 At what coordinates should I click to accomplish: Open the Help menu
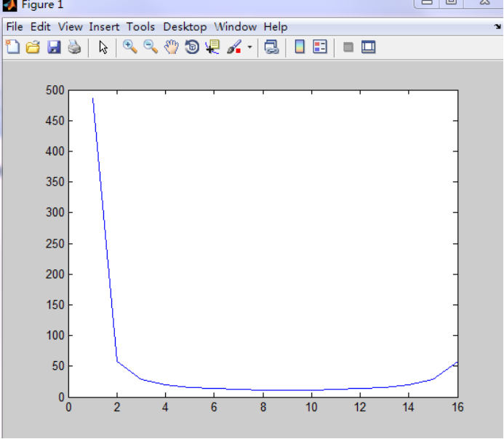coord(276,27)
